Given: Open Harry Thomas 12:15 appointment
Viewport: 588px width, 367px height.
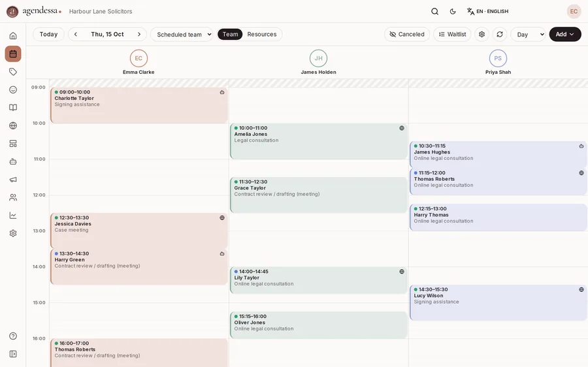Looking at the screenshot, I should (498, 217).
